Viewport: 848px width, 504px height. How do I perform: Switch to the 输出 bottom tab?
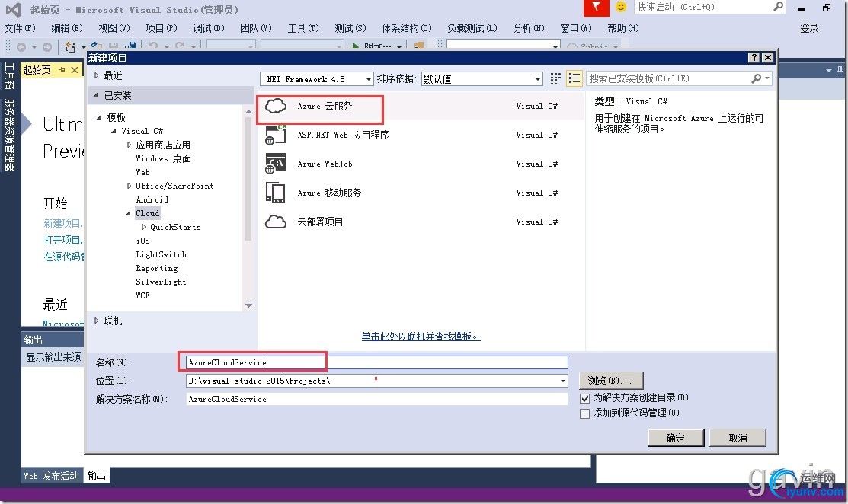[x=97, y=475]
